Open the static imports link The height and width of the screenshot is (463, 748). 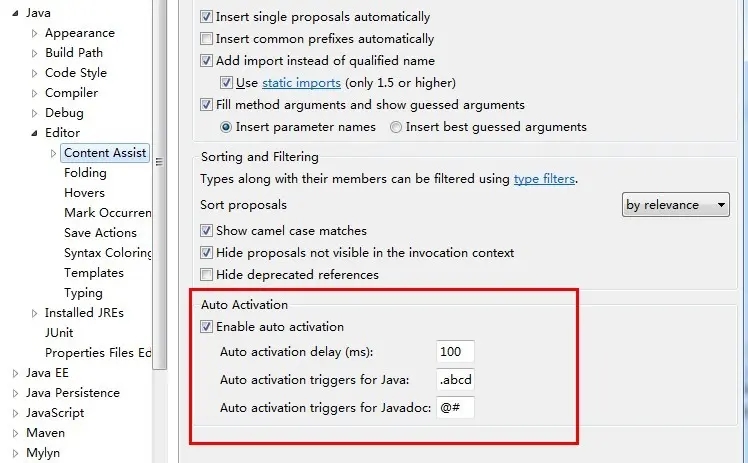click(301, 83)
